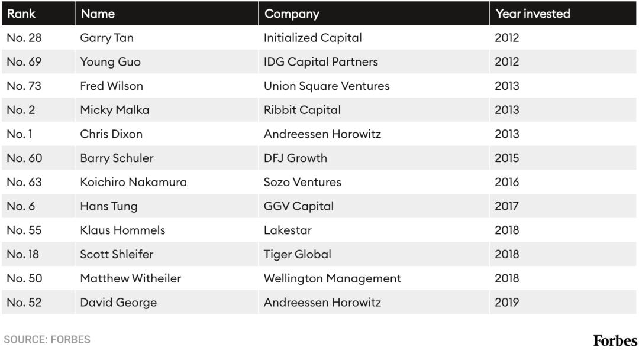Click the Company column header

click(292, 14)
